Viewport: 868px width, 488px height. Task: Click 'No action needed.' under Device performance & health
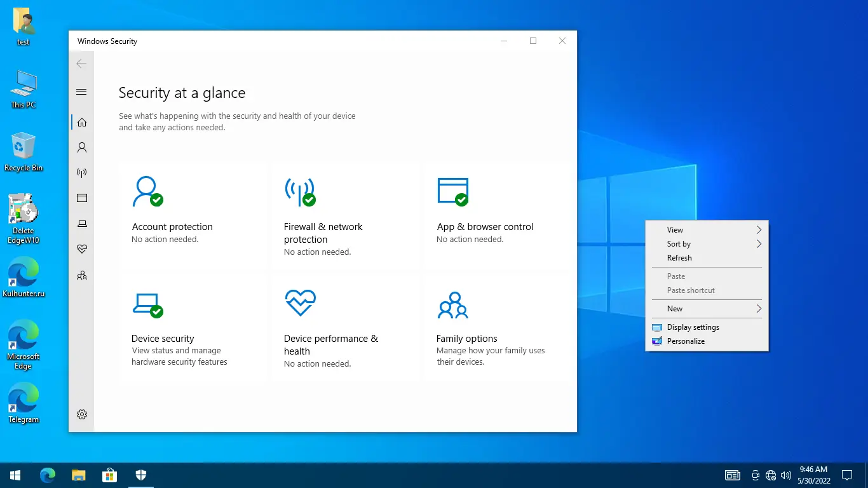[318, 364]
